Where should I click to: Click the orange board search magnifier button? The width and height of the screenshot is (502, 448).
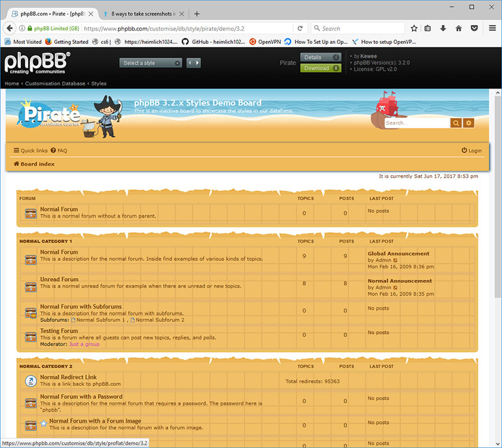coord(456,123)
